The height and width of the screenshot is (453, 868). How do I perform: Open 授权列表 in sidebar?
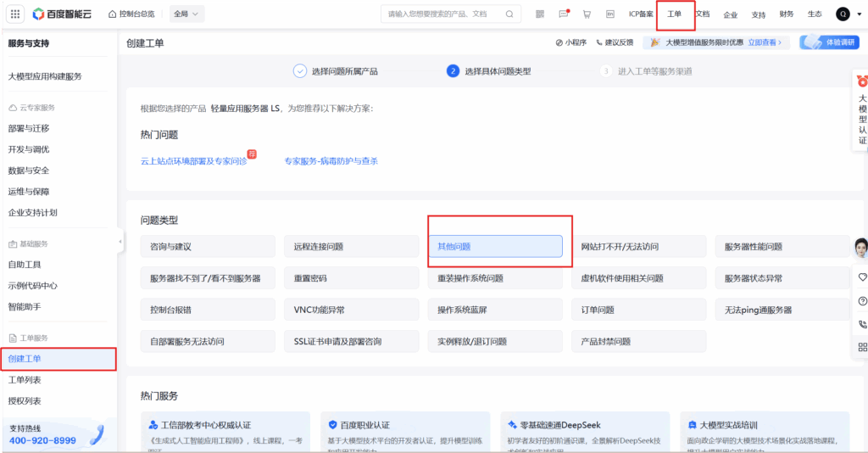(25, 401)
